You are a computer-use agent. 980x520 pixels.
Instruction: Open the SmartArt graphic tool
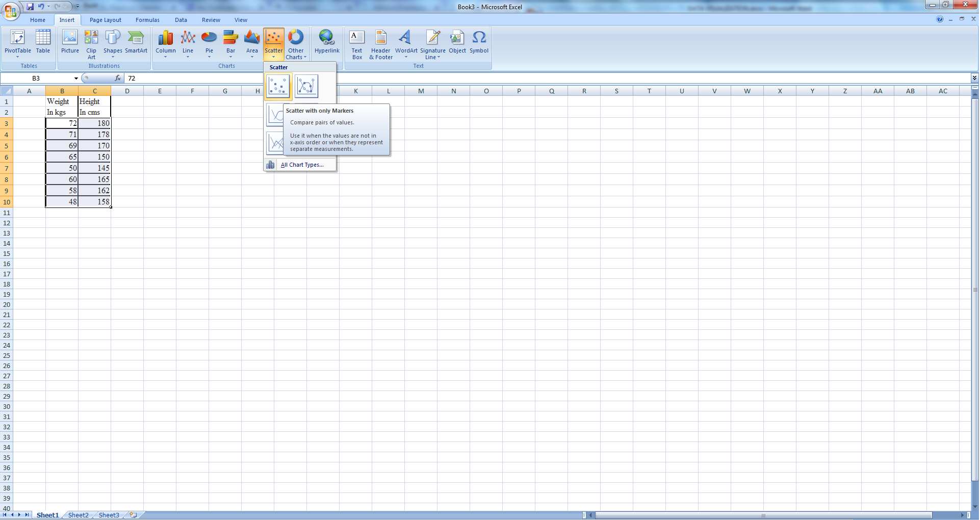(x=136, y=43)
